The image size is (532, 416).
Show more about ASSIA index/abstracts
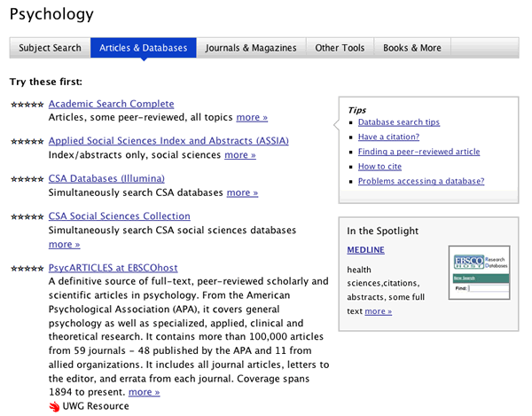240,155
